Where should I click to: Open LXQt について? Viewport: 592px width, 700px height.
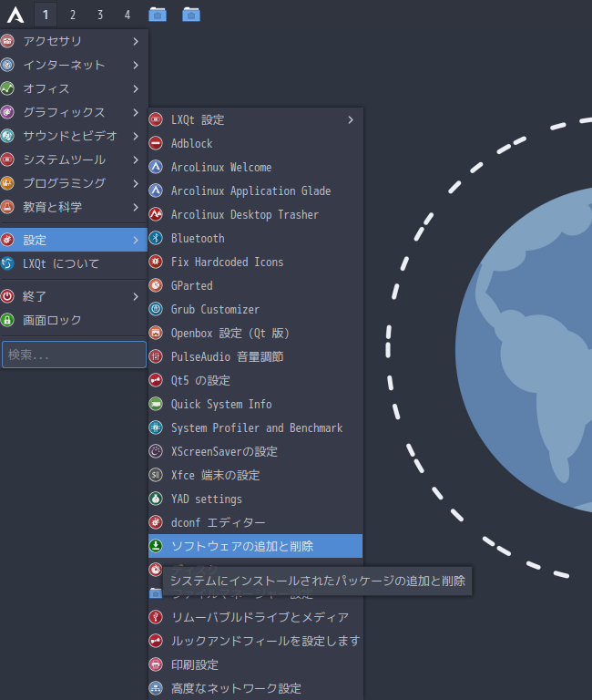pos(74,263)
